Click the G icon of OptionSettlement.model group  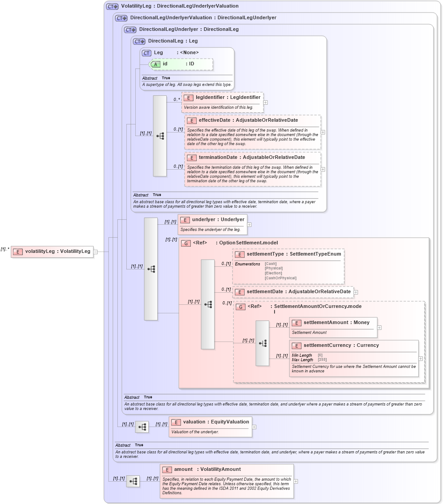pos(185,243)
